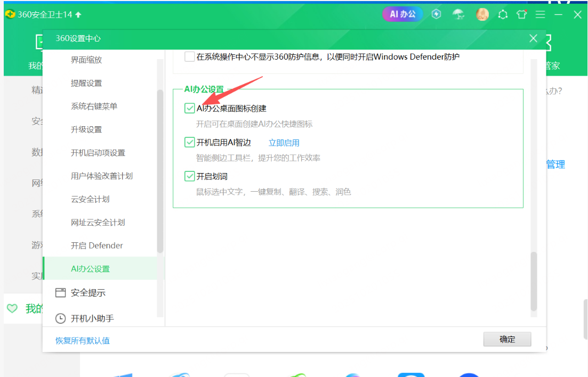588x377 pixels.
Task: Disable the 开启划词 checkbox
Action: (189, 176)
